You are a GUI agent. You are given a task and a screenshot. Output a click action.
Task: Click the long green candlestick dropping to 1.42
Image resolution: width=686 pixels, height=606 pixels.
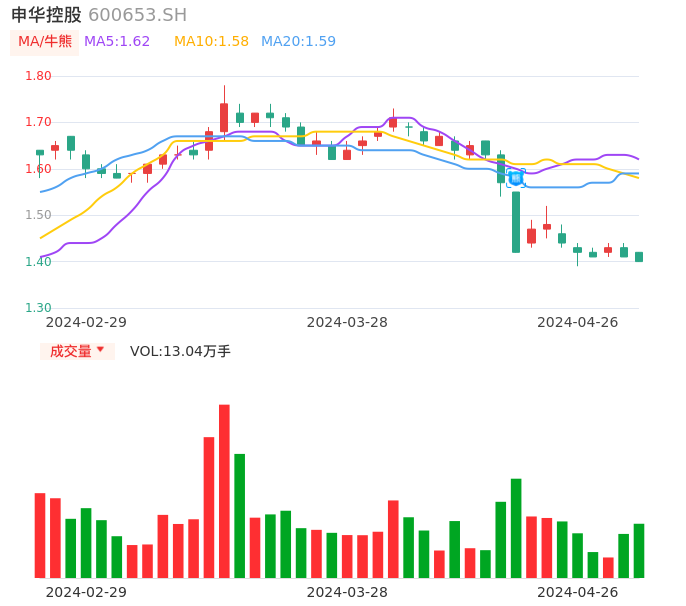516,222
